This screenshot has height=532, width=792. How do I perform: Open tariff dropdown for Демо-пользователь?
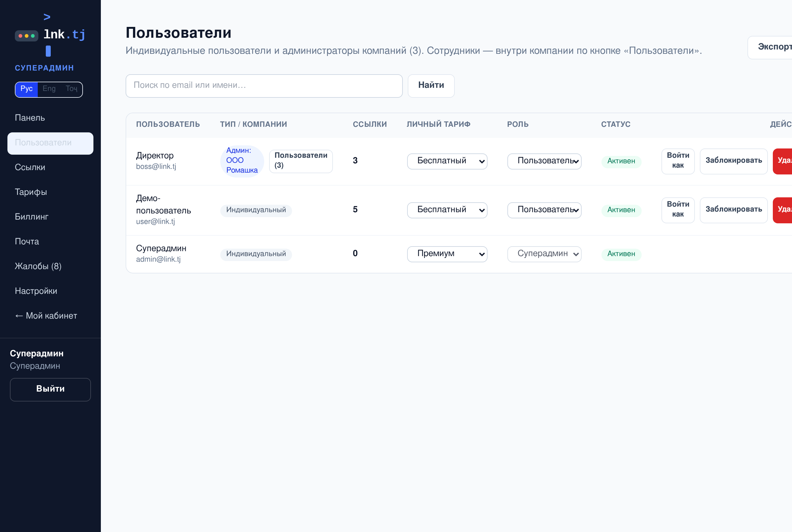tap(447, 210)
